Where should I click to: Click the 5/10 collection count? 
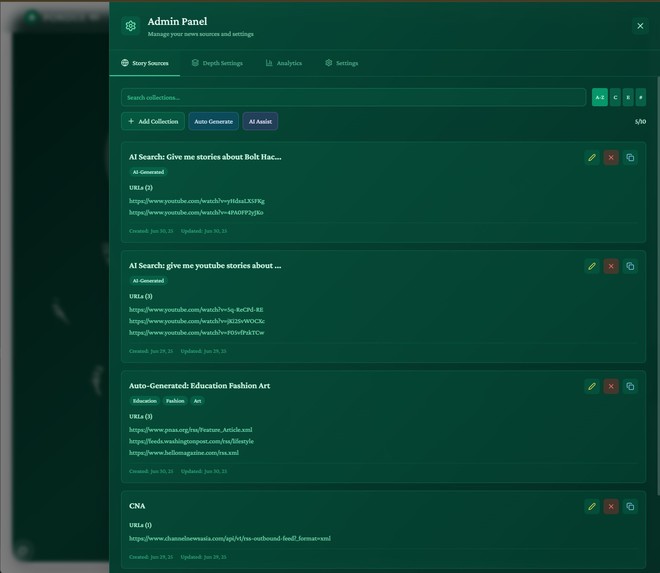pyautogui.click(x=640, y=121)
